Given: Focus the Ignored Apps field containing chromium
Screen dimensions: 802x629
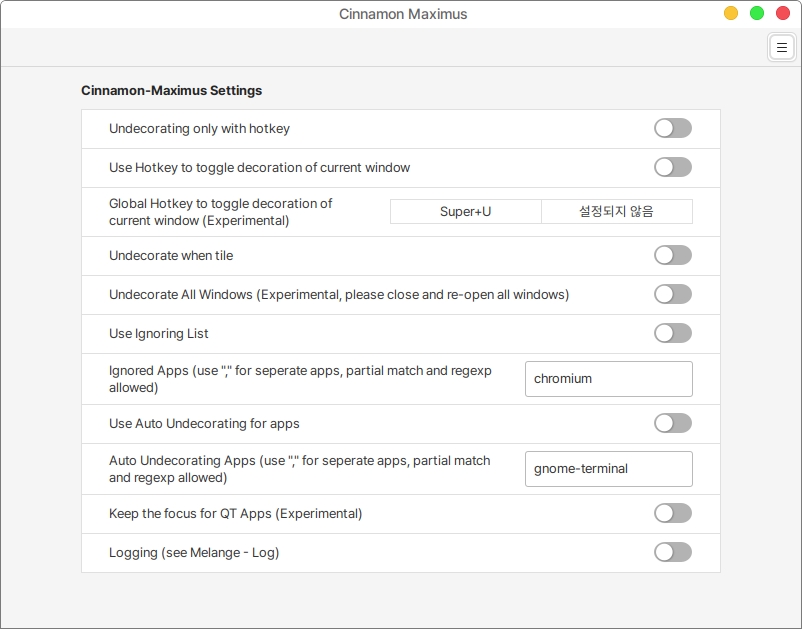Looking at the screenshot, I should (608, 379).
